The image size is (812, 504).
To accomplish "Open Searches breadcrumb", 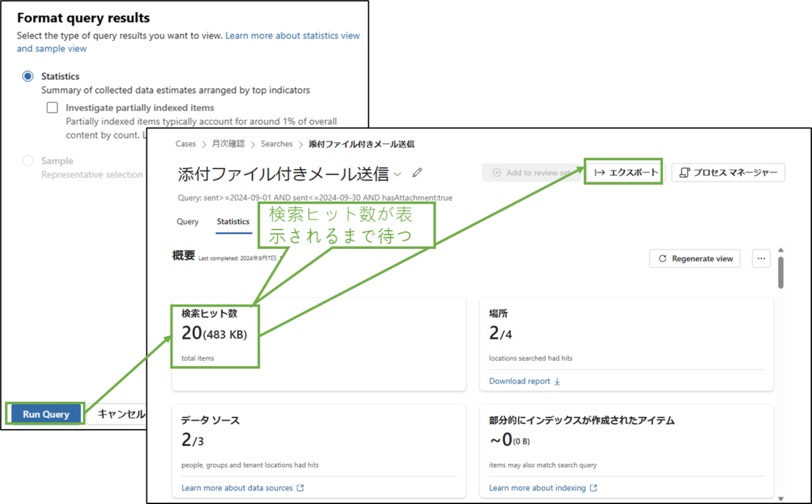I will 277,144.
